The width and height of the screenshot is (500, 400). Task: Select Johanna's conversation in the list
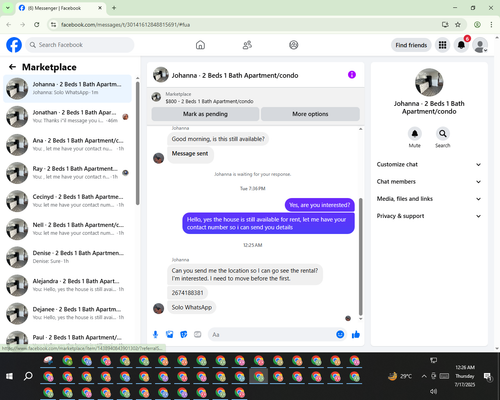(67, 89)
